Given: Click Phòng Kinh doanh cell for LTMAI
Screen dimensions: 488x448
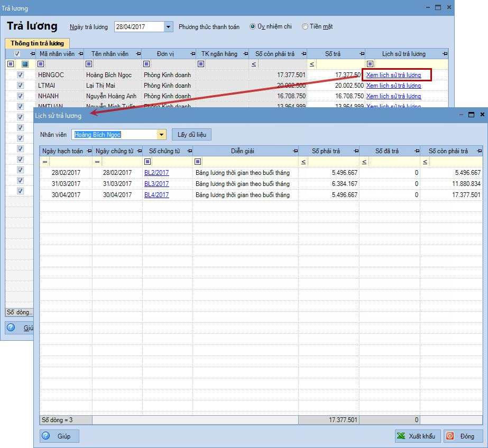Looking at the screenshot, I should pyautogui.click(x=169, y=86).
